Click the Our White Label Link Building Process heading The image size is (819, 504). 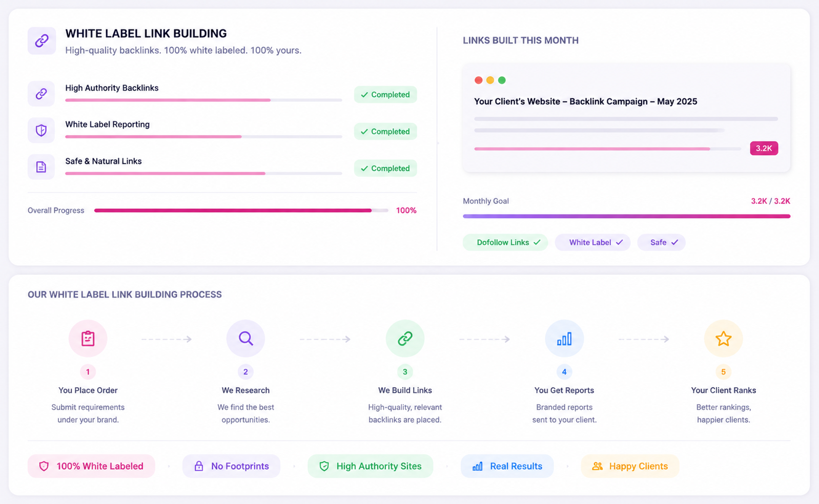[125, 295]
